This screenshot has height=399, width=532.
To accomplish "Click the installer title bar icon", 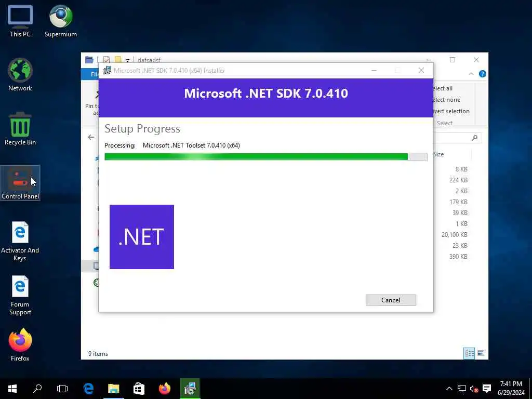I will (x=107, y=70).
